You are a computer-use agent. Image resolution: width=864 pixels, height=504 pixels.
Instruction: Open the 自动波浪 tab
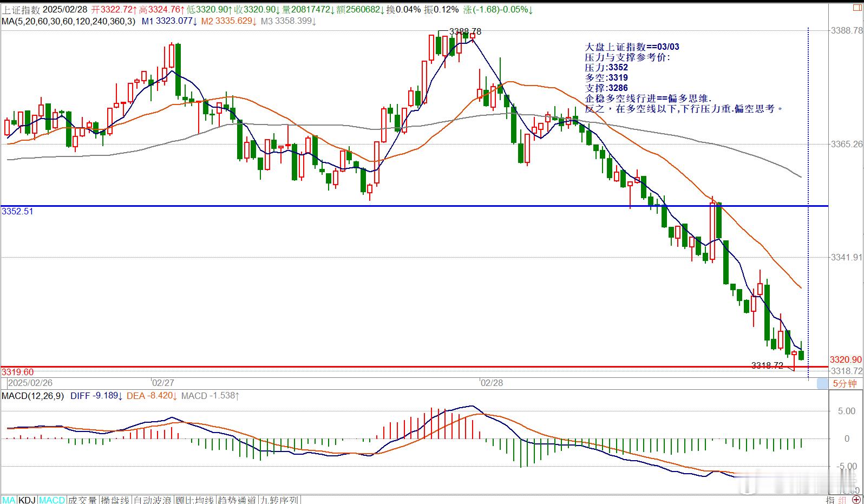(x=153, y=500)
